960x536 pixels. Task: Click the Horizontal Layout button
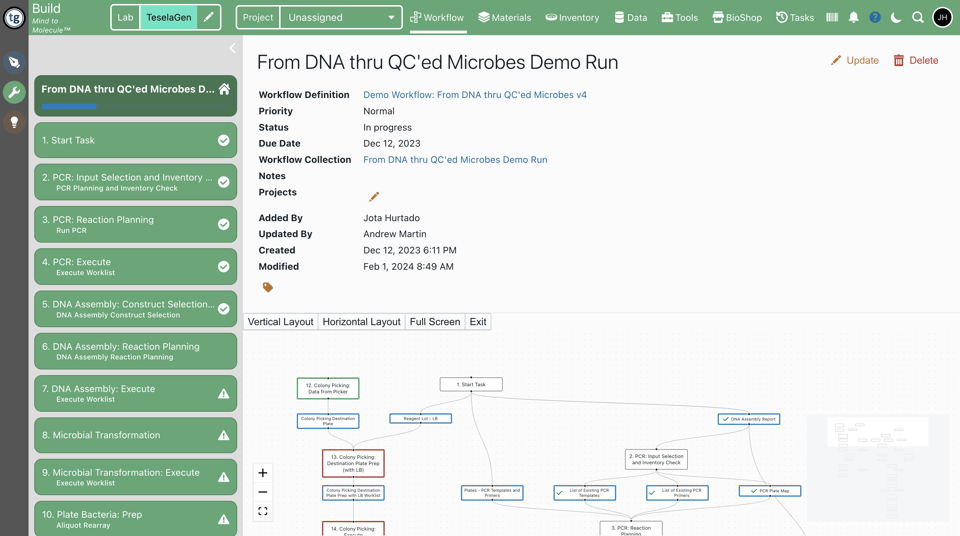click(361, 322)
